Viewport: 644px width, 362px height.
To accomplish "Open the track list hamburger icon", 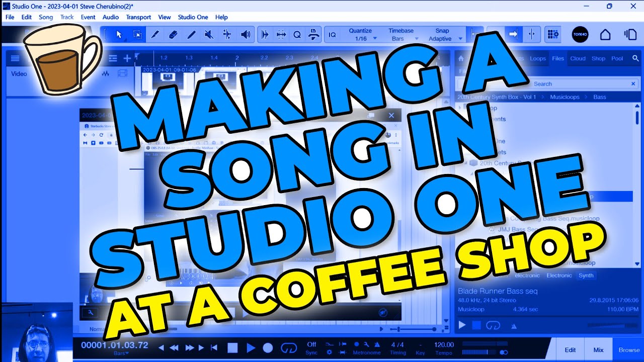I will pyautogui.click(x=15, y=58).
